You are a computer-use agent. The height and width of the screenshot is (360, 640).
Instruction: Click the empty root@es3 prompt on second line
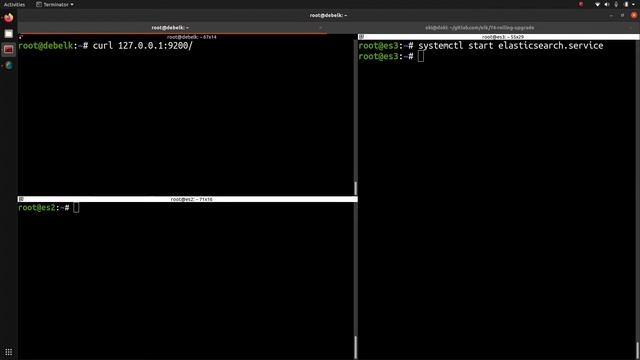click(391, 56)
